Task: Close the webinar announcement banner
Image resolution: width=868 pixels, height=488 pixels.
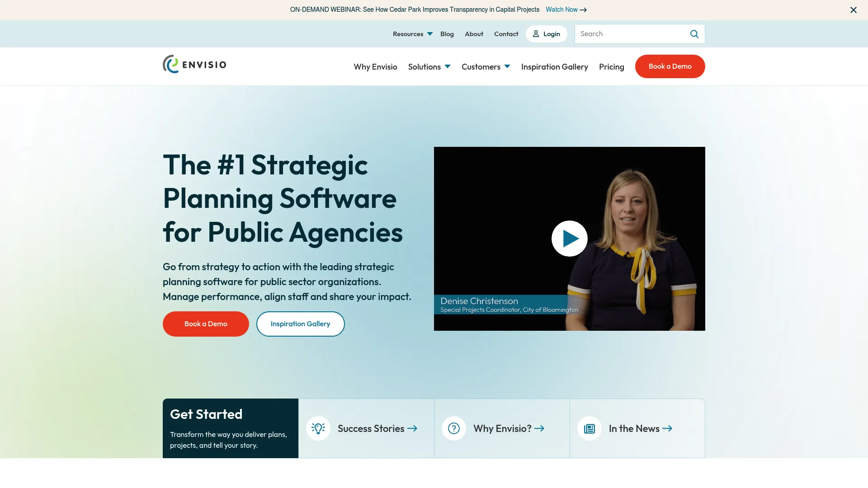Action: [854, 10]
